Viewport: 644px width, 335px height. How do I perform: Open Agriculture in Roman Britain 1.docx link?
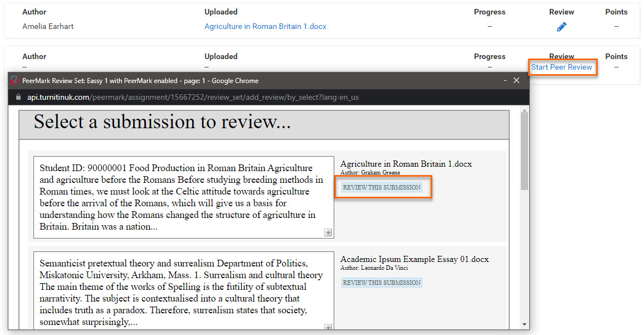tap(265, 26)
